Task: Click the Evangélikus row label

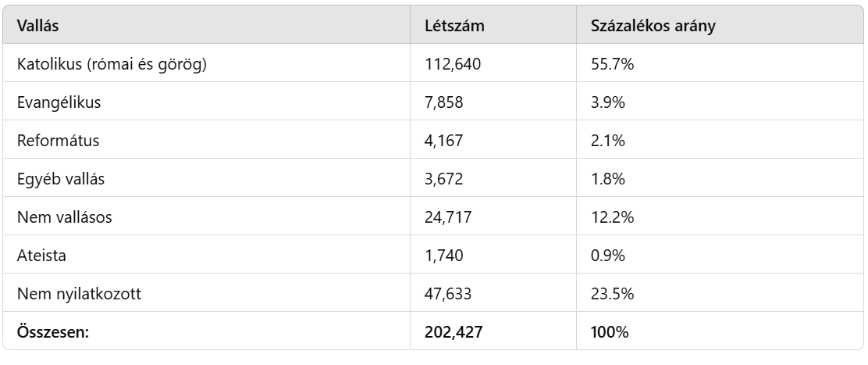Action: 59,102
